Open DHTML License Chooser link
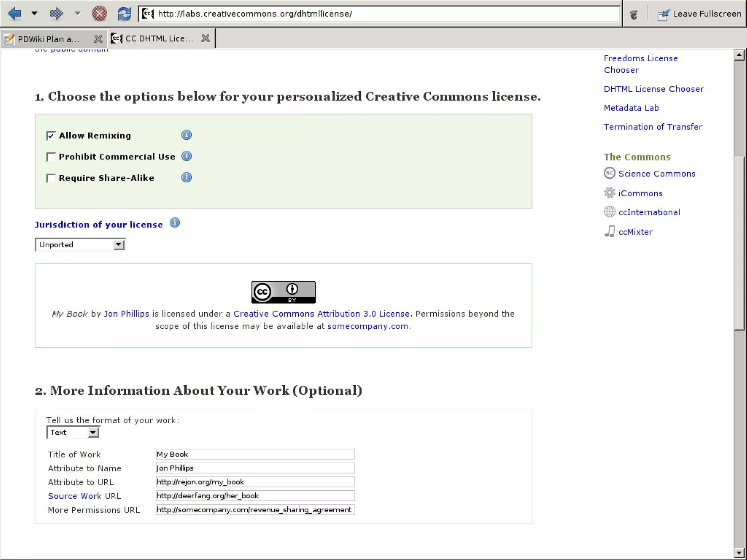 click(x=654, y=89)
